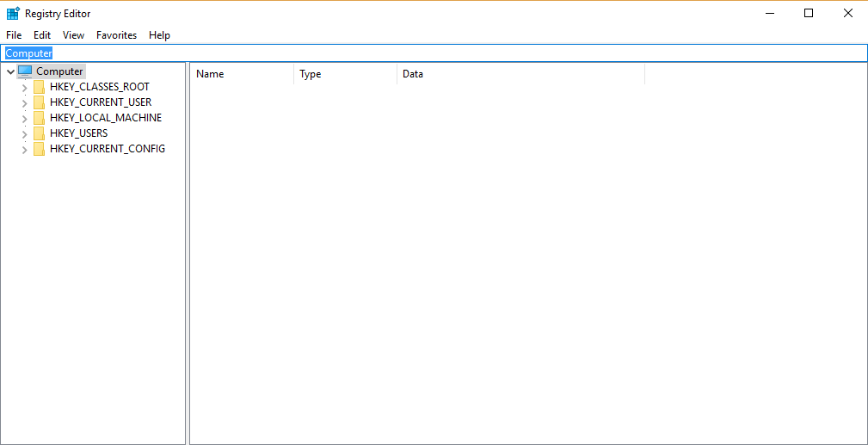Image resolution: width=868 pixels, height=445 pixels.
Task: Close the Registry Editor window
Action: coord(848,13)
